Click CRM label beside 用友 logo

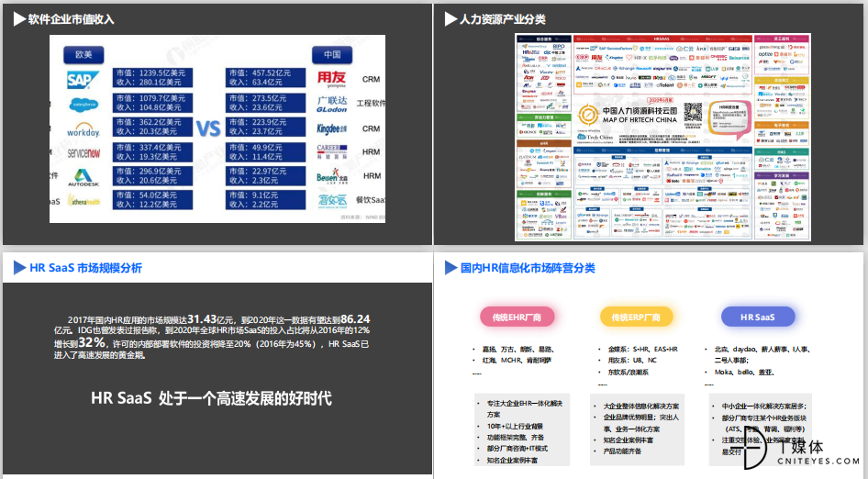pyautogui.click(x=371, y=79)
